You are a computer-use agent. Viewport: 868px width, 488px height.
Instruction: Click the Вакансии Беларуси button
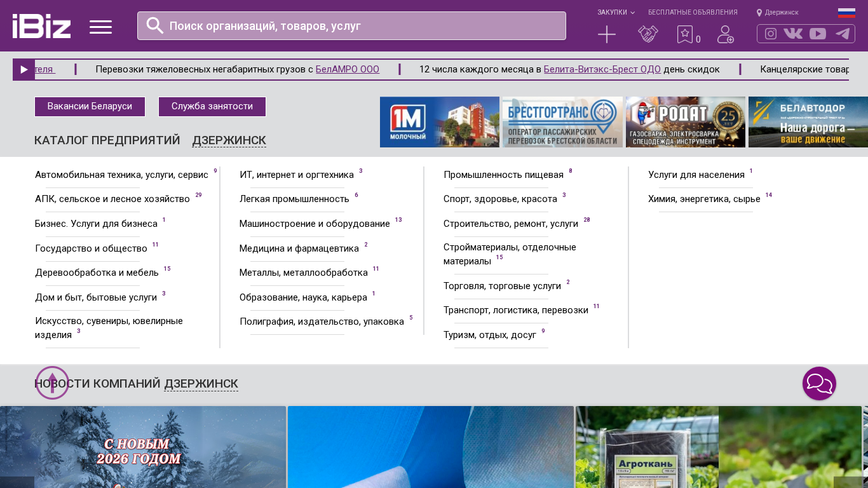click(90, 107)
